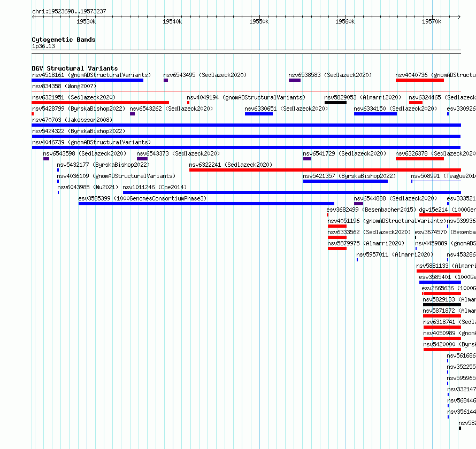This screenshot has width=476, height=449.
Task: Click the nsv834358 Wong2007 label
Action: click(x=64, y=86)
